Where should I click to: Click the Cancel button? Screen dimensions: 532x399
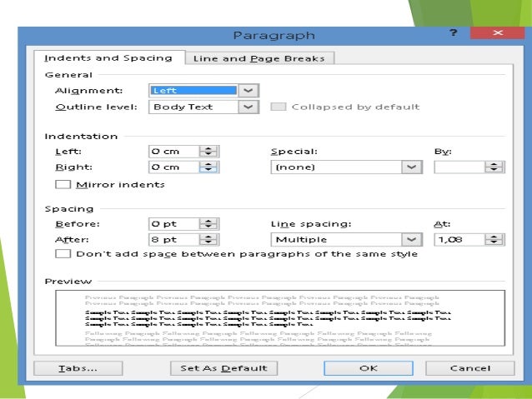pos(470,368)
